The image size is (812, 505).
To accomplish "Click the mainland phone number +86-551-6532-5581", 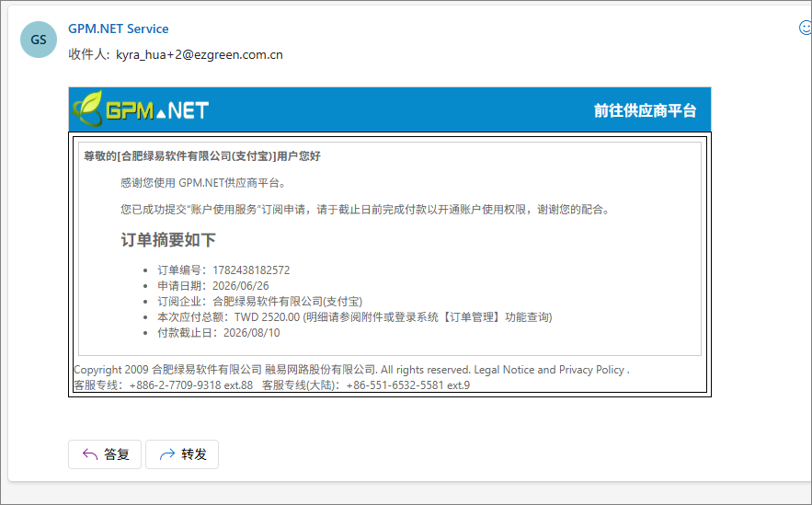I will click(395, 385).
